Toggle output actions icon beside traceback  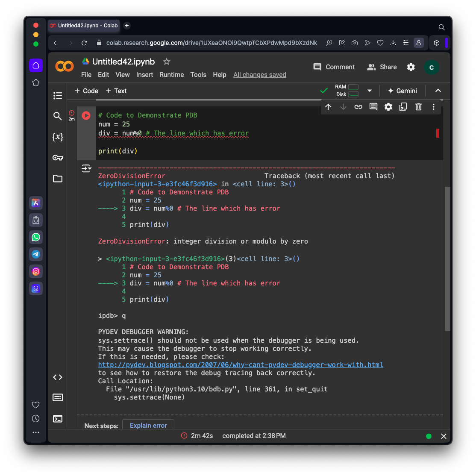(x=86, y=168)
